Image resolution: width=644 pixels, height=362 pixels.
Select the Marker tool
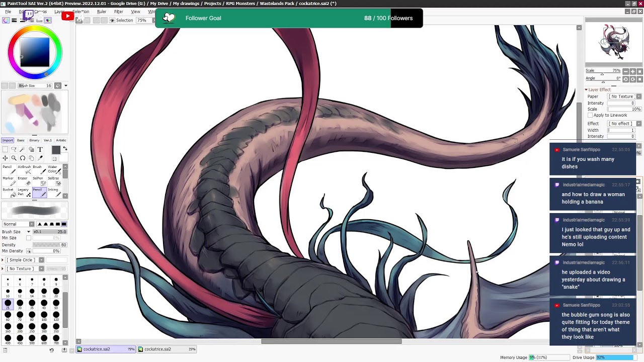tap(8, 180)
